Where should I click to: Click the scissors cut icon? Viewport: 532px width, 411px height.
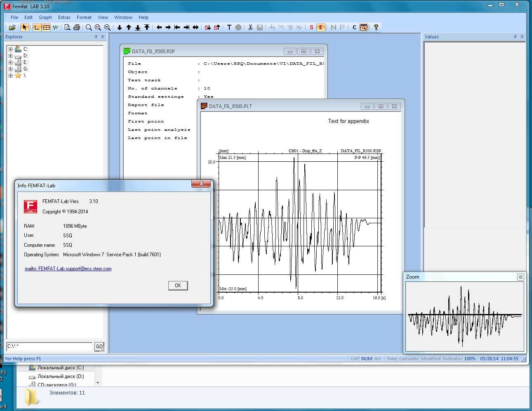tap(250, 28)
